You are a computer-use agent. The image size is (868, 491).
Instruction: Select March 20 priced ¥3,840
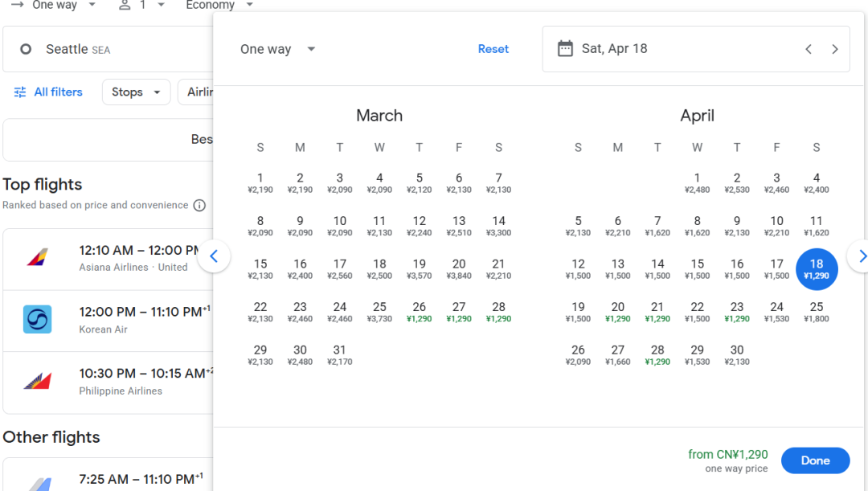(x=459, y=269)
